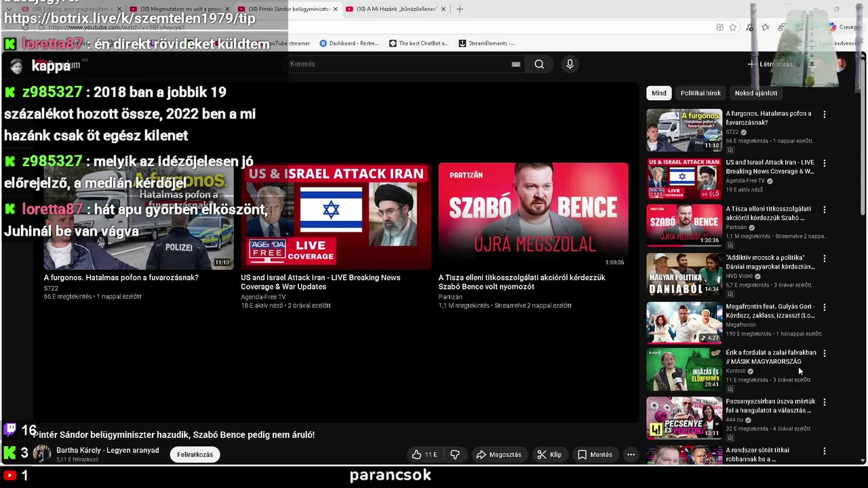This screenshot has width=868, height=488.
Task: Open sidebar thumbnail of A furgonos video
Action: tap(684, 130)
